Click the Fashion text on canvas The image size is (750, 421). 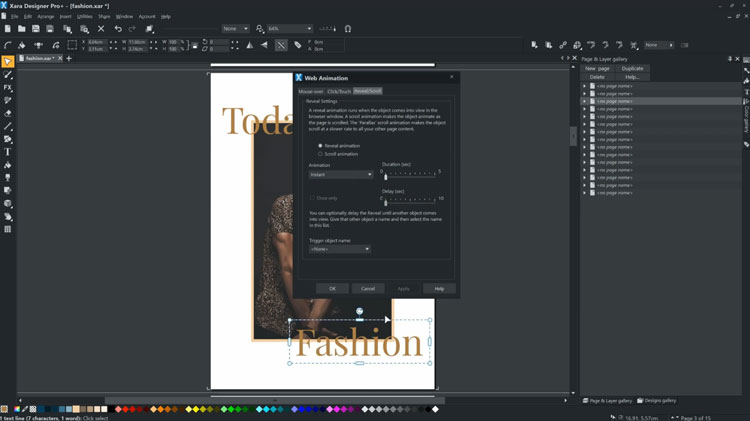tap(359, 343)
